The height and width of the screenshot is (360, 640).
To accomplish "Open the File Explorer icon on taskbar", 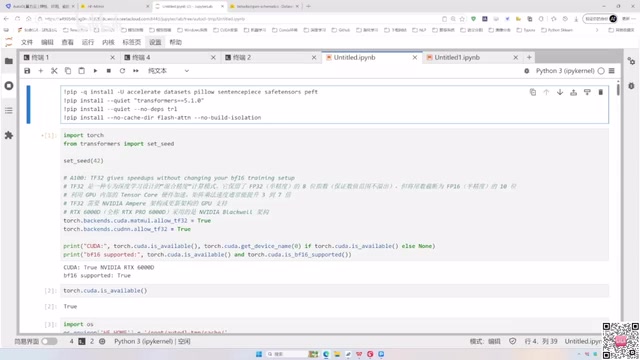I will click(337, 354).
